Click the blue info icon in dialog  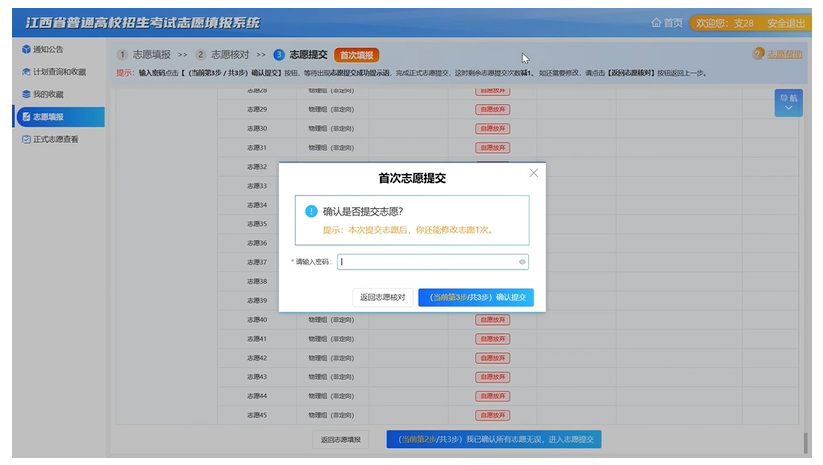pos(310,212)
